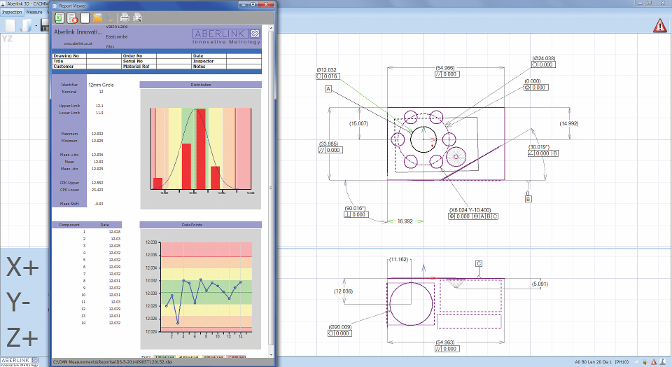Click the report icon with the red cross
This screenshot has height=367, width=672.
pos(72,18)
